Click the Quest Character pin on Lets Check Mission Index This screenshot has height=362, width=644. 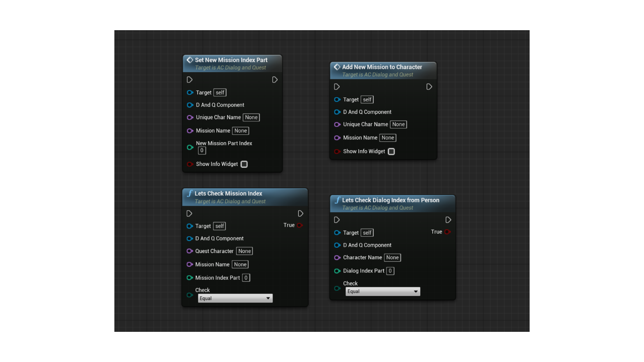point(190,251)
